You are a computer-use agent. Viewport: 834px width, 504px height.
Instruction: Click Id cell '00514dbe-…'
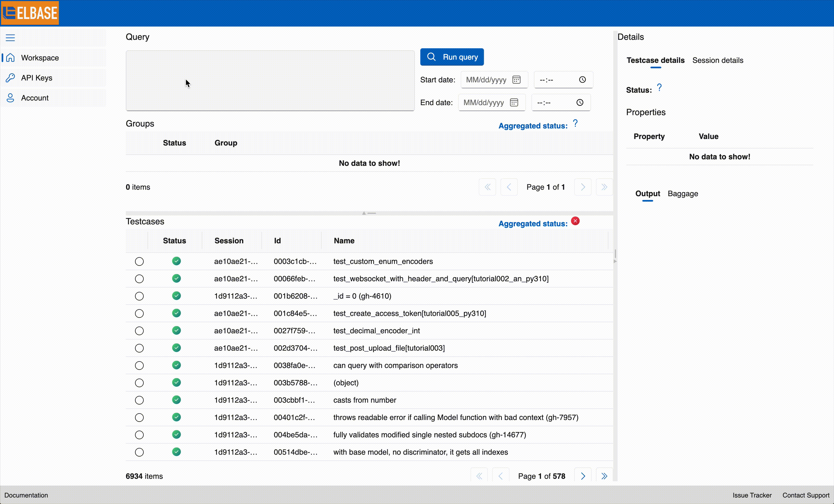(296, 452)
